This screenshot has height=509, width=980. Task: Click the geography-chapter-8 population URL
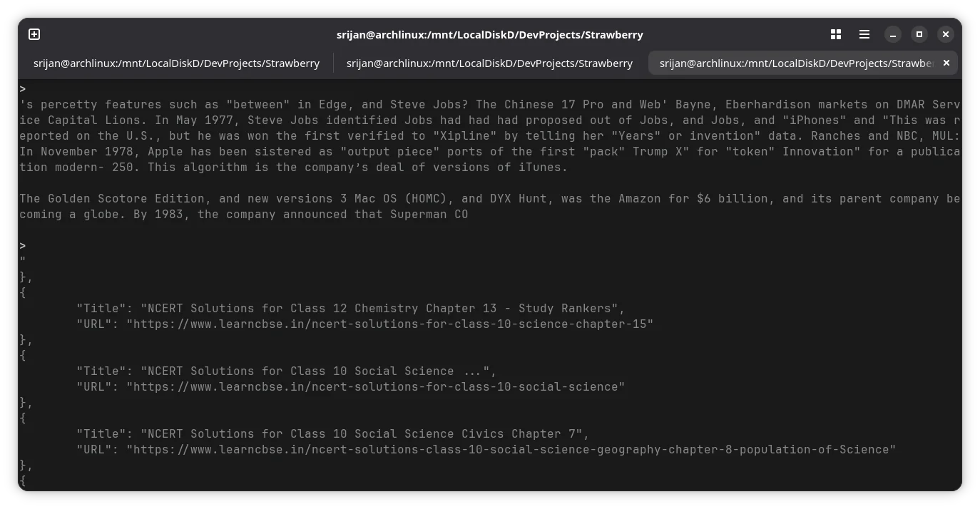(511, 450)
